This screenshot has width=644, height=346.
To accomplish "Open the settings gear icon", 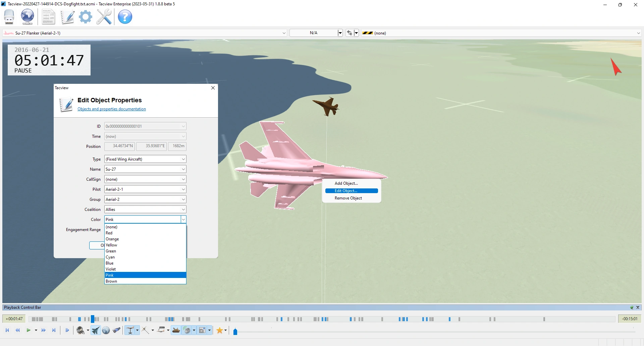I will pyautogui.click(x=86, y=17).
